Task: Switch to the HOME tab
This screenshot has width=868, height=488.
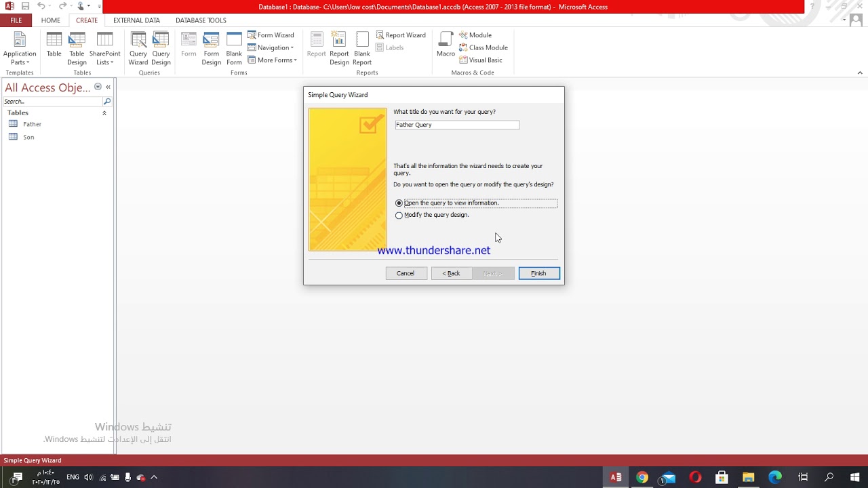Action: coord(50,20)
